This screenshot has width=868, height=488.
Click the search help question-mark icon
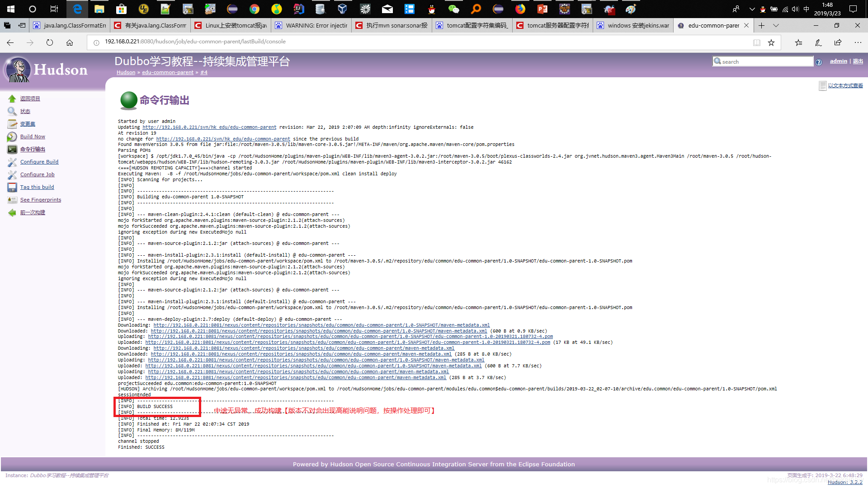pos(819,62)
